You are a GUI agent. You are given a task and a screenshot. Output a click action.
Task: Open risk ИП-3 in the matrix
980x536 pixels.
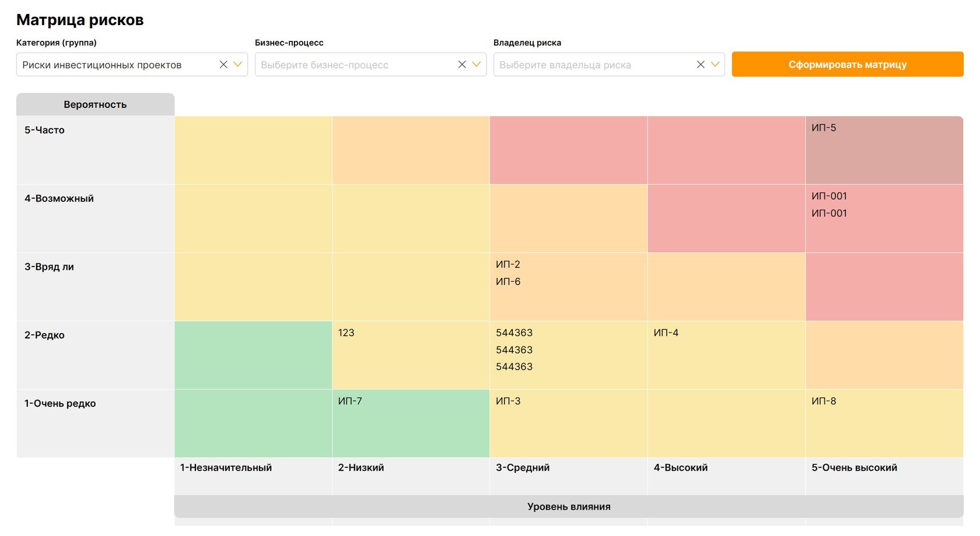point(508,401)
